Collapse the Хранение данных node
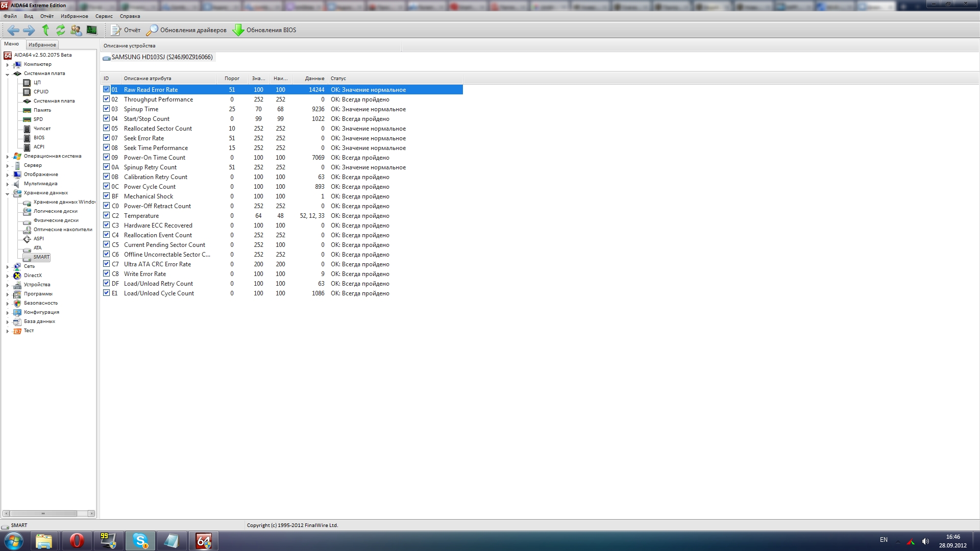 click(x=7, y=193)
